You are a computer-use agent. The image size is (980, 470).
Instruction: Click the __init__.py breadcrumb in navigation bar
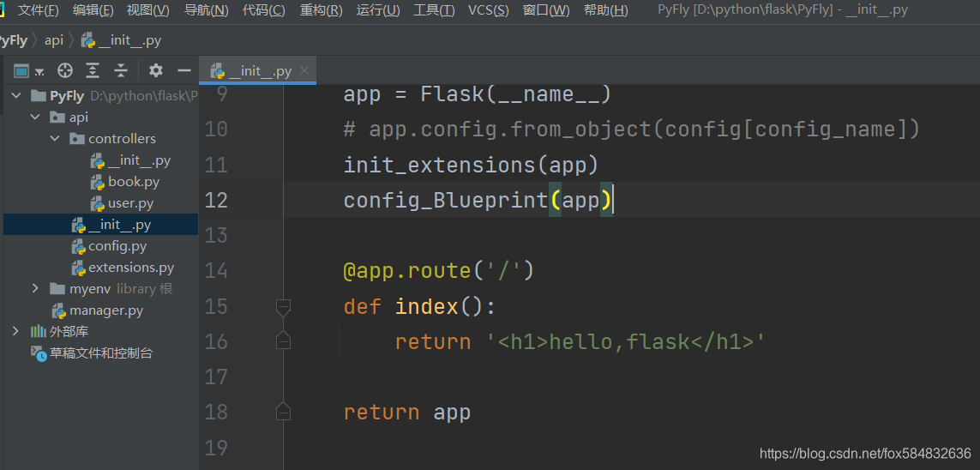(x=121, y=40)
